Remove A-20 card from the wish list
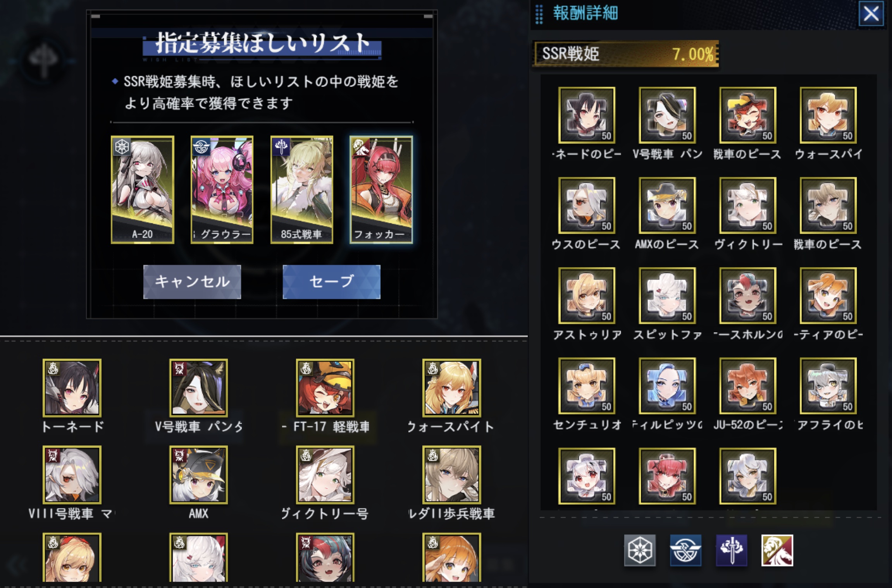Viewport: 892px width, 588px height. (x=142, y=189)
